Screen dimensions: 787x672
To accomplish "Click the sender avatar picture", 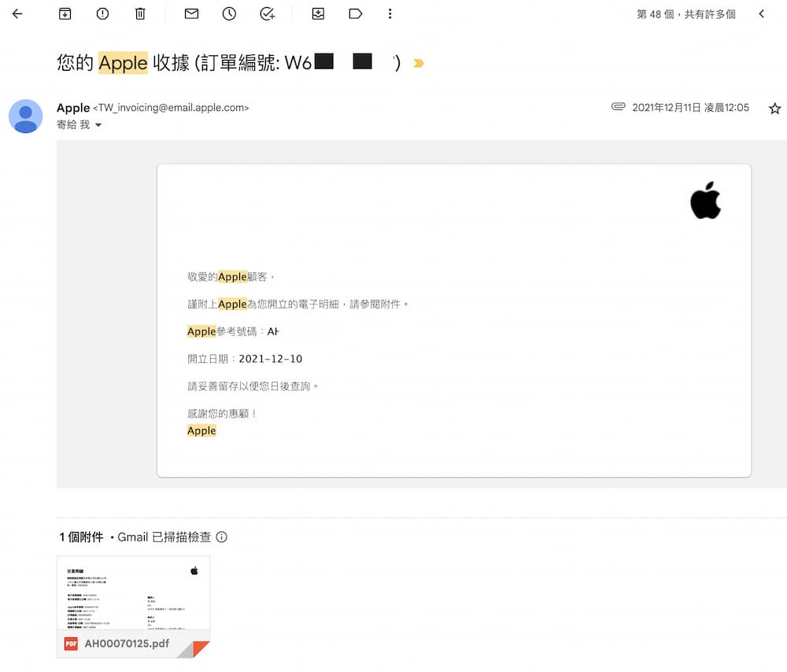I will tap(26, 116).
